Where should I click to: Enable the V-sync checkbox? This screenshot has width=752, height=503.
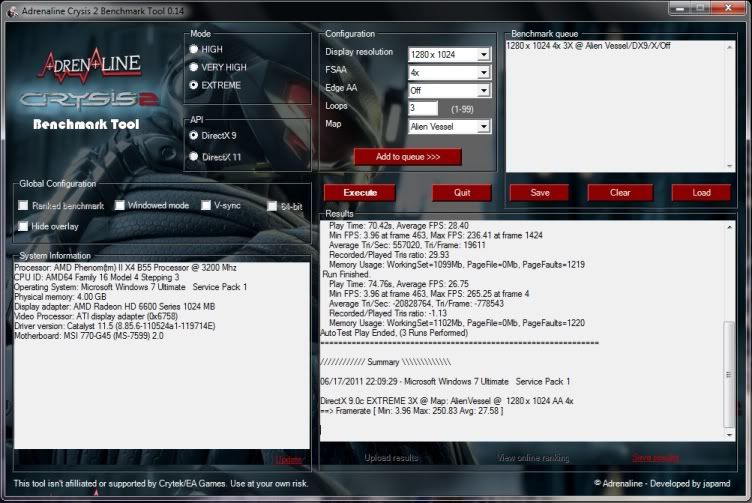point(206,205)
